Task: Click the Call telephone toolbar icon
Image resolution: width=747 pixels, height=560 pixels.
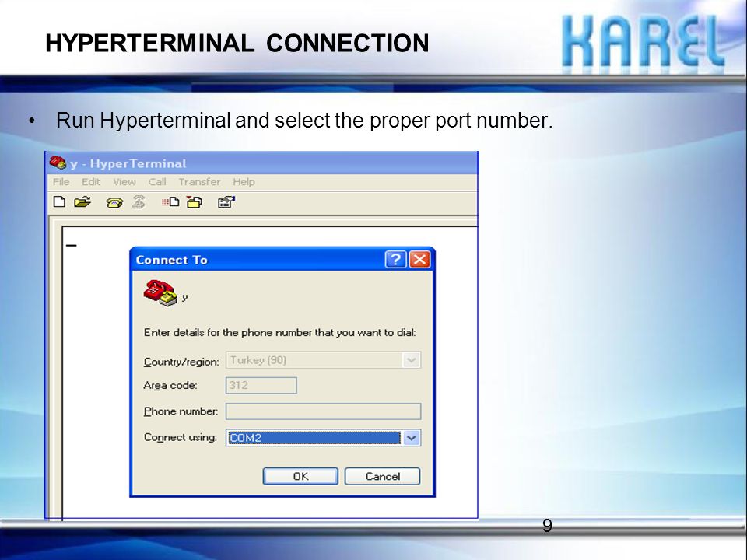Action: 114,203
